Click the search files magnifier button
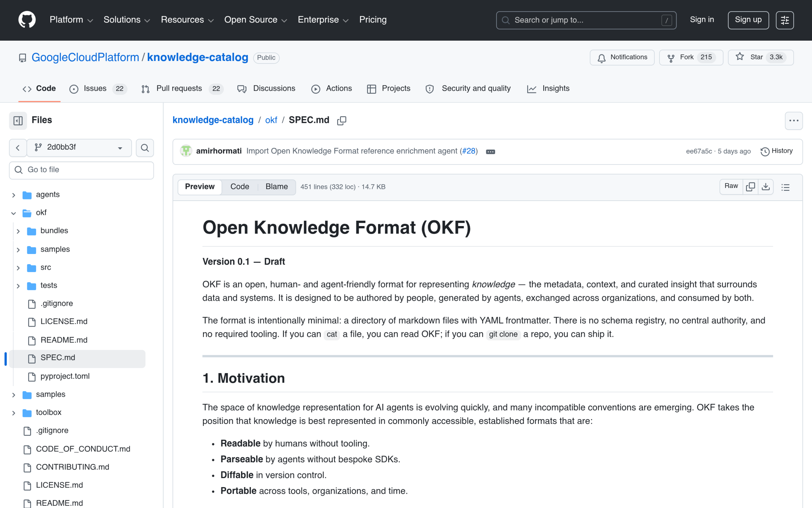This screenshot has height=508, width=812. tap(145, 148)
